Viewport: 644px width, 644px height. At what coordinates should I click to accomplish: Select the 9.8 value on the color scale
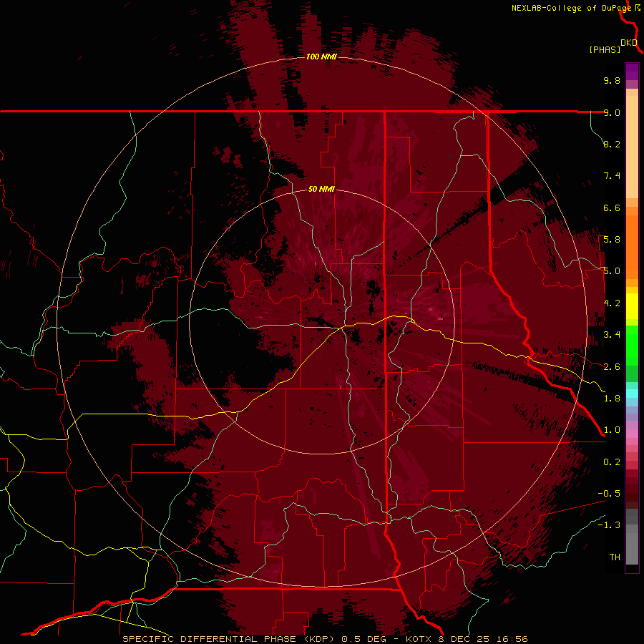tap(612, 80)
